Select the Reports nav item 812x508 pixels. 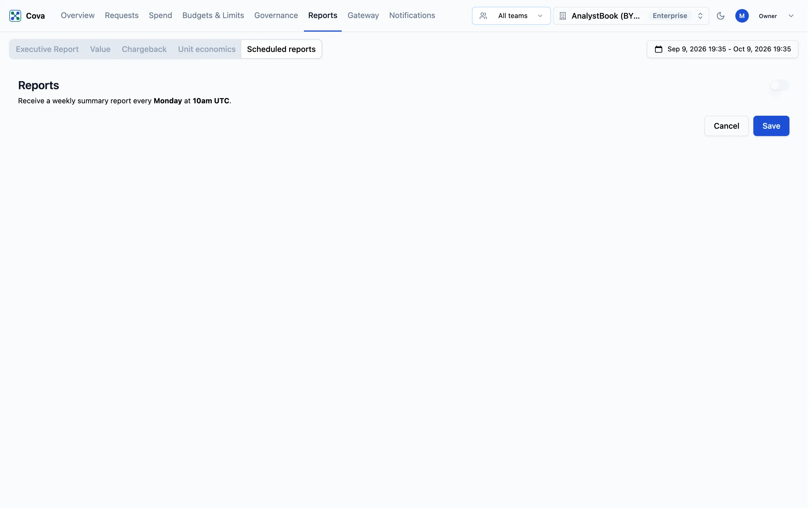pos(323,16)
